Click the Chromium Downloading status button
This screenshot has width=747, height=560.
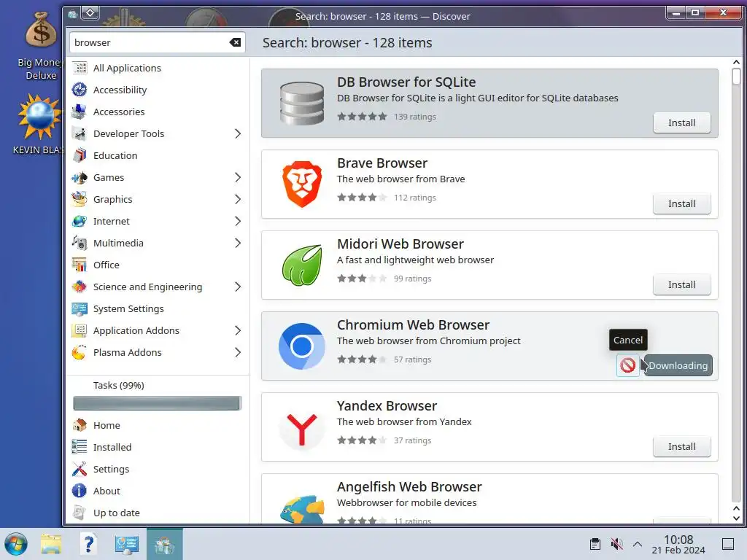pos(678,365)
